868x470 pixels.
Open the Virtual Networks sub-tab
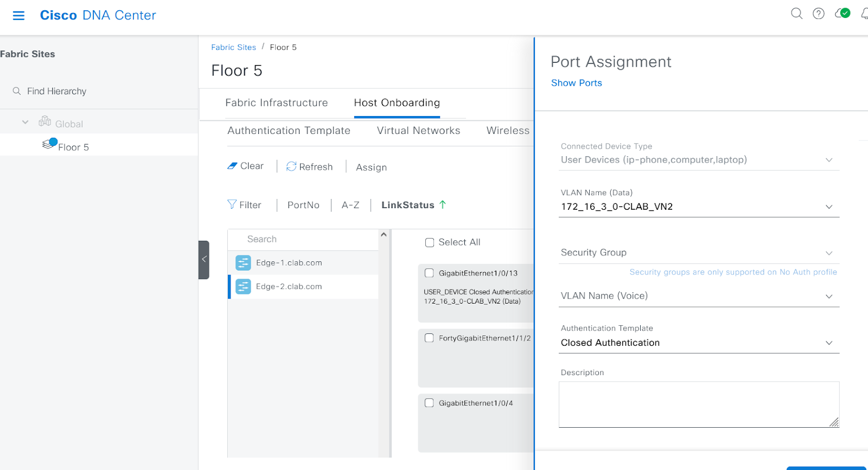(419, 131)
